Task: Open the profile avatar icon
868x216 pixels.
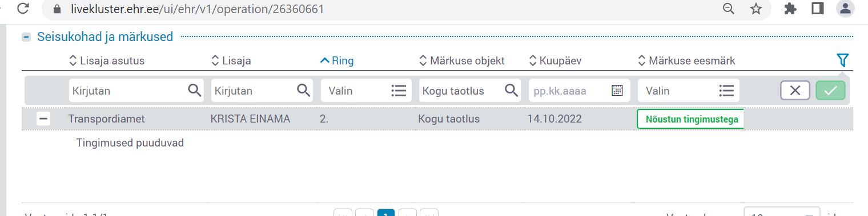Action: [845, 9]
